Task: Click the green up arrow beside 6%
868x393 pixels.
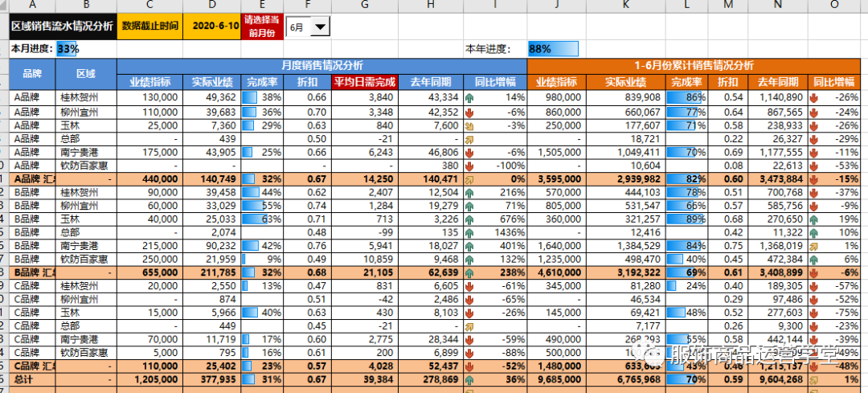Action: pos(813,259)
